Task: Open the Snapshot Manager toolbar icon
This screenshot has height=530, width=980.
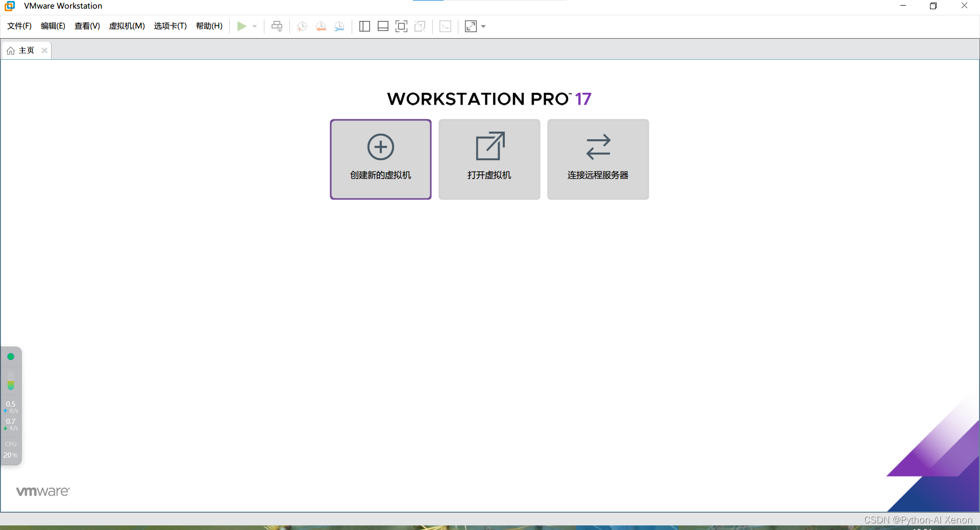Action: point(339,27)
